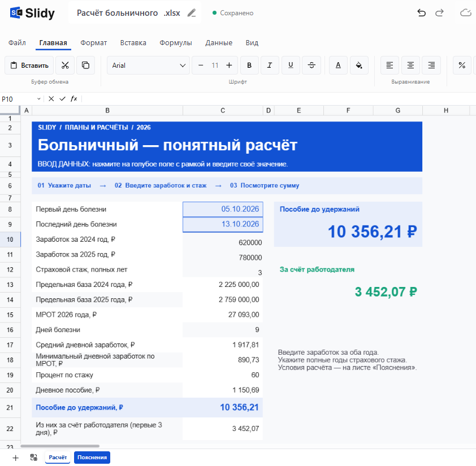
Task: Copy selection with the copy icon
Action: pos(85,65)
